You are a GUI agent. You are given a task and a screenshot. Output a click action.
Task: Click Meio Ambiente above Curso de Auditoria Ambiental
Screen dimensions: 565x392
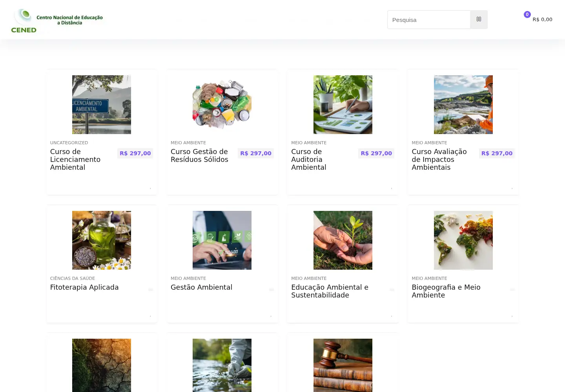pos(309,143)
